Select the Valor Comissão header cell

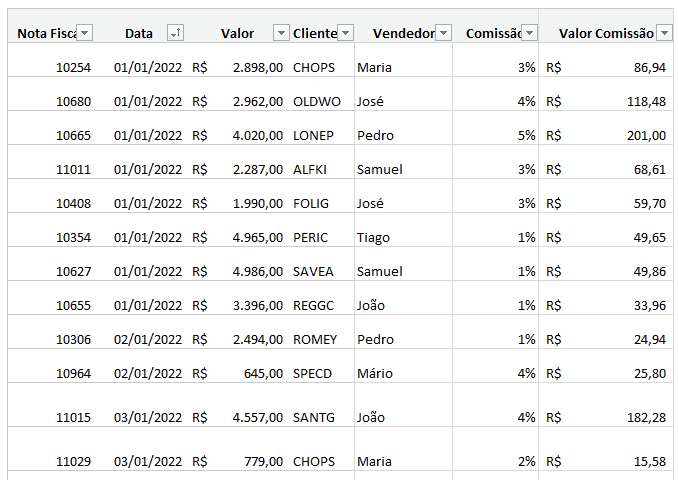606,26
